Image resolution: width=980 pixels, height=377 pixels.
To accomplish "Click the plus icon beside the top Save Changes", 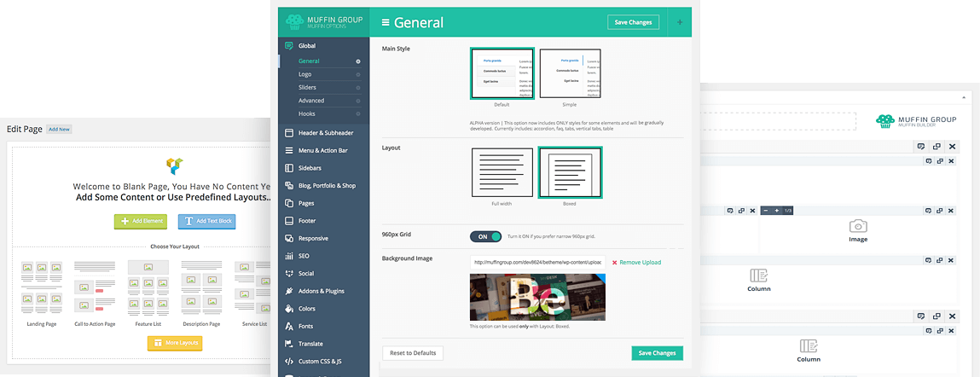I will pos(679,22).
